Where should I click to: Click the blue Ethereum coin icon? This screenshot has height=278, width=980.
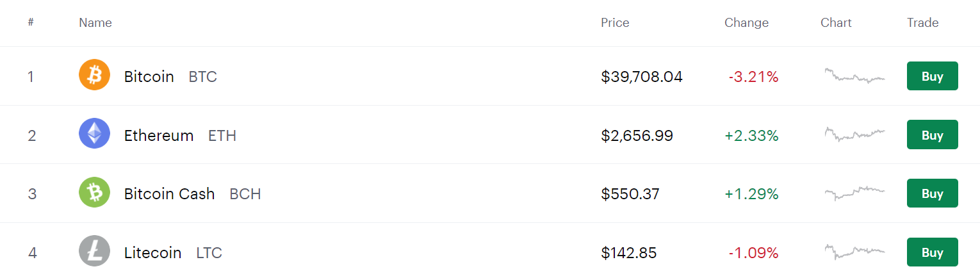click(94, 134)
